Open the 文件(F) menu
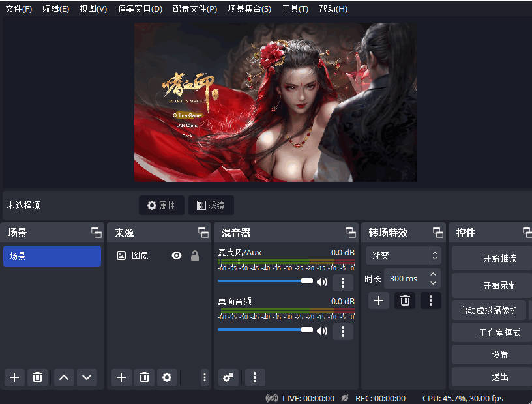The height and width of the screenshot is (404, 532). coord(19,9)
